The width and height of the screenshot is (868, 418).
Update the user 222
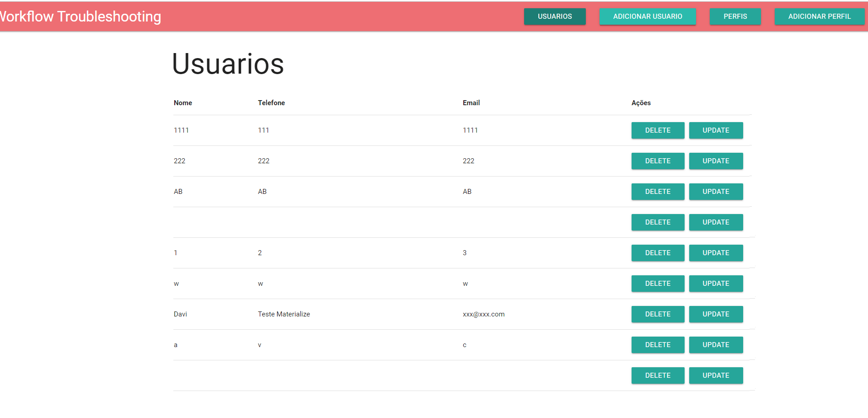tap(716, 161)
